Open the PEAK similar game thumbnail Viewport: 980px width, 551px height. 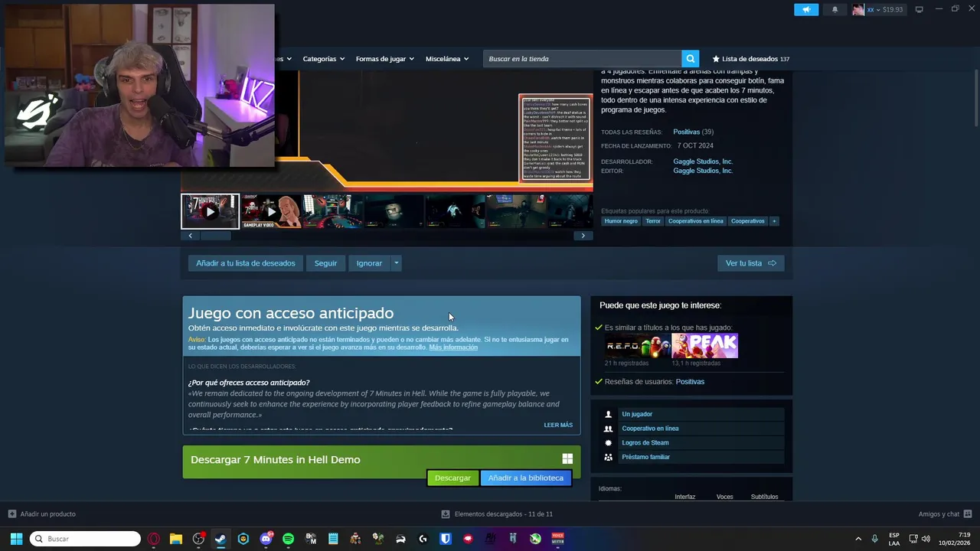[704, 346]
